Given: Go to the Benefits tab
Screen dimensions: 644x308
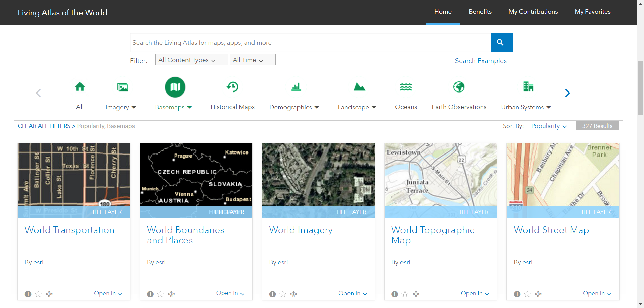Looking at the screenshot, I should [480, 12].
